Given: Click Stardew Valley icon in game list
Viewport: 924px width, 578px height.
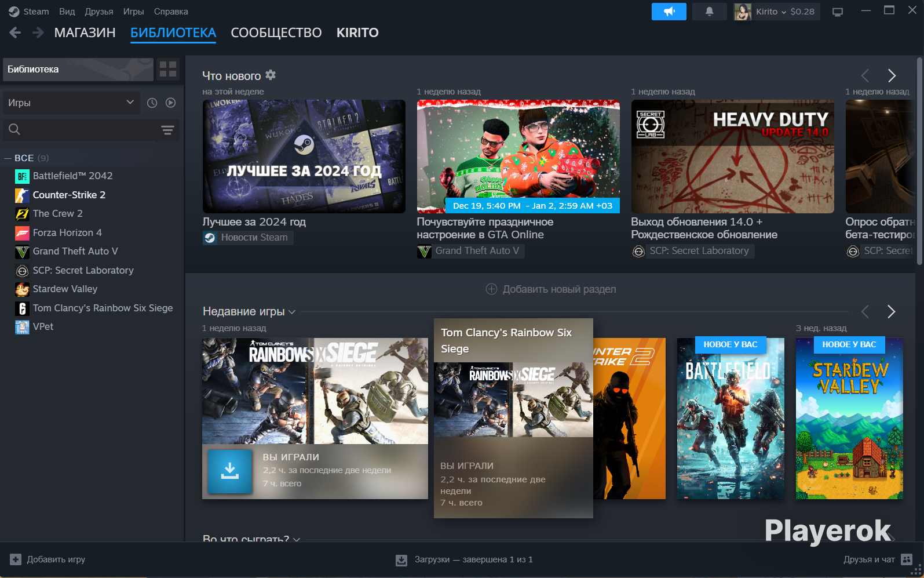Looking at the screenshot, I should pyautogui.click(x=22, y=289).
